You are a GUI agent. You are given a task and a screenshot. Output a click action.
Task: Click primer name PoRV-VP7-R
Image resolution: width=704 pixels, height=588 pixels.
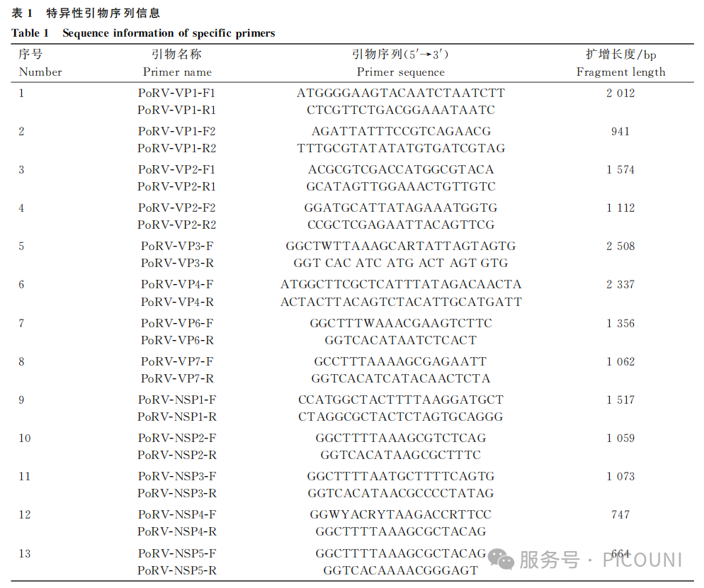pos(177,378)
